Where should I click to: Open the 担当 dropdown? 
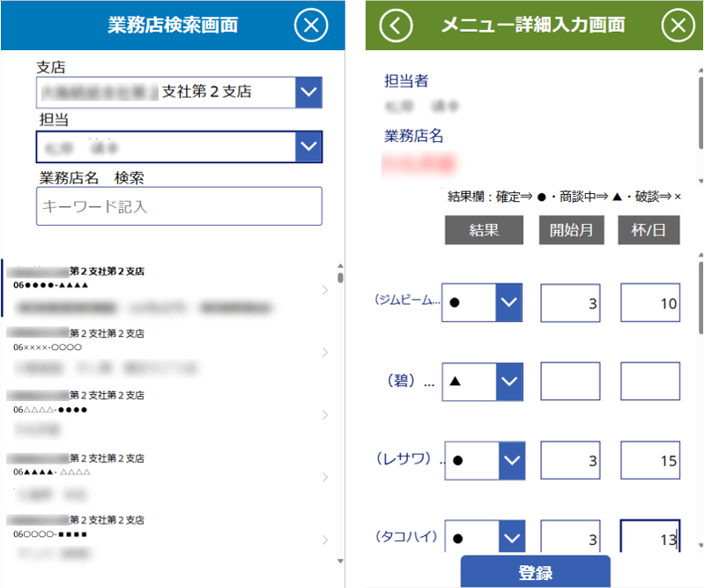point(308,146)
